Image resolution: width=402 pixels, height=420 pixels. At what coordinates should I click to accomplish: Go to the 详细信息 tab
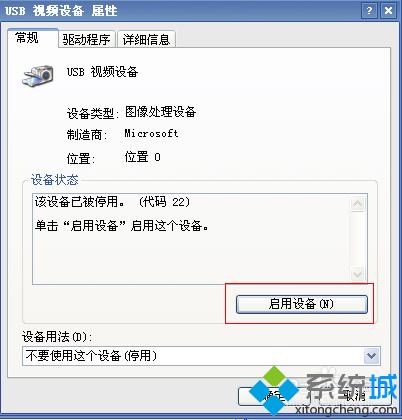[x=146, y=40]
